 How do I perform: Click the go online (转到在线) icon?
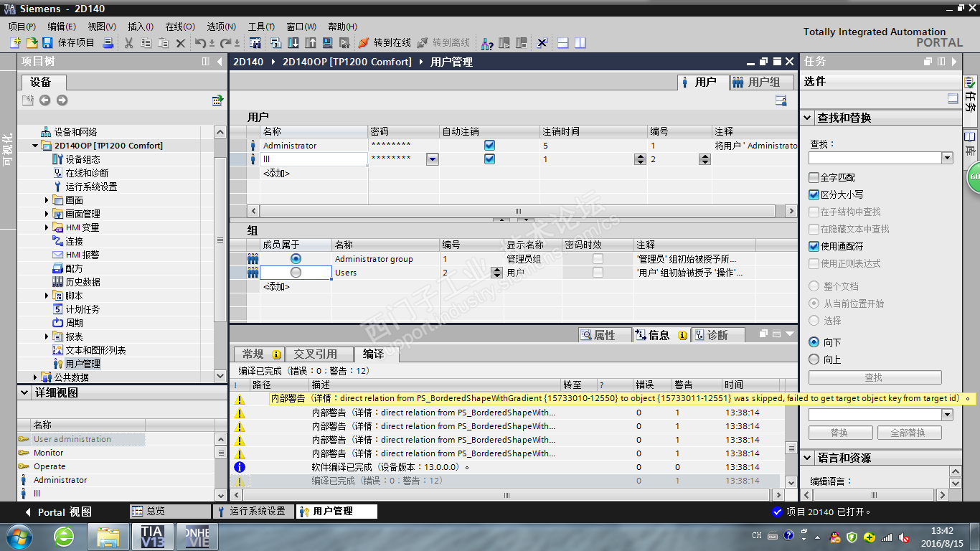(364, 43)
